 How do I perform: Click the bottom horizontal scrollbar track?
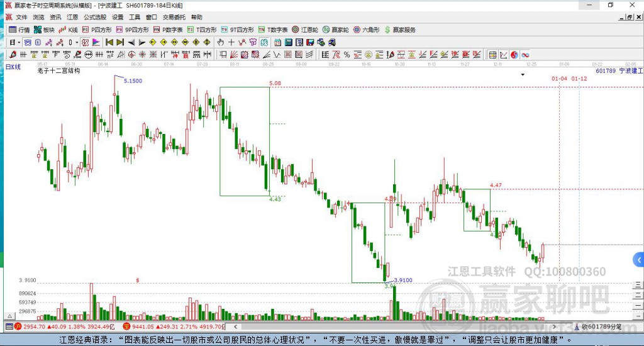(394, 326)
